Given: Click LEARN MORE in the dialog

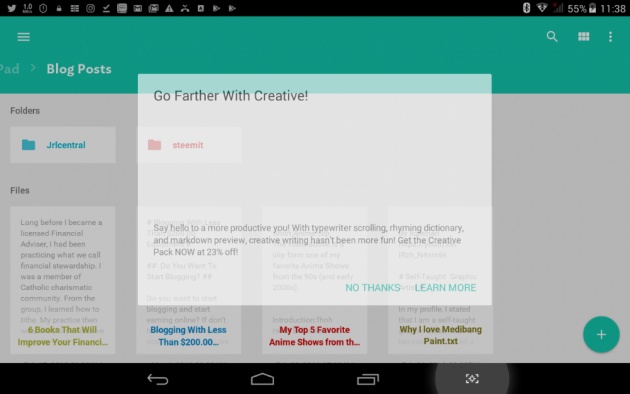Looking at the screenshot, I should [445, 288].
